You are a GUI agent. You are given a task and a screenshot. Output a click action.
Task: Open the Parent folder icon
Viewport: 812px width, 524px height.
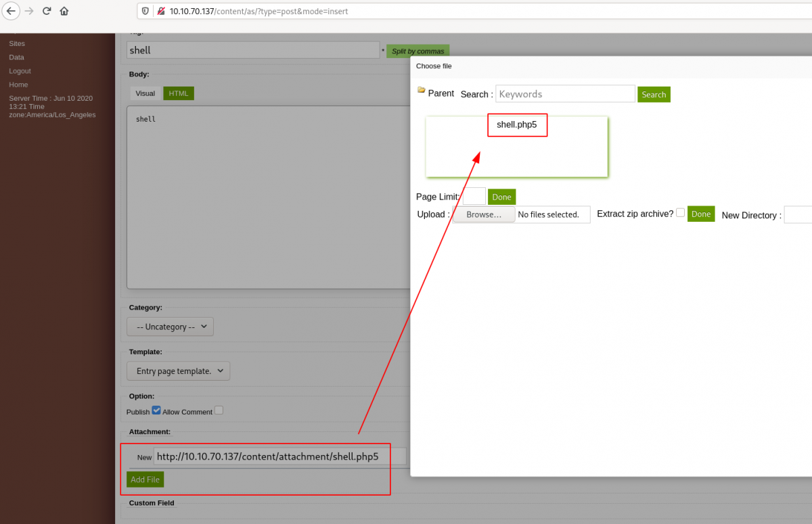422,91
